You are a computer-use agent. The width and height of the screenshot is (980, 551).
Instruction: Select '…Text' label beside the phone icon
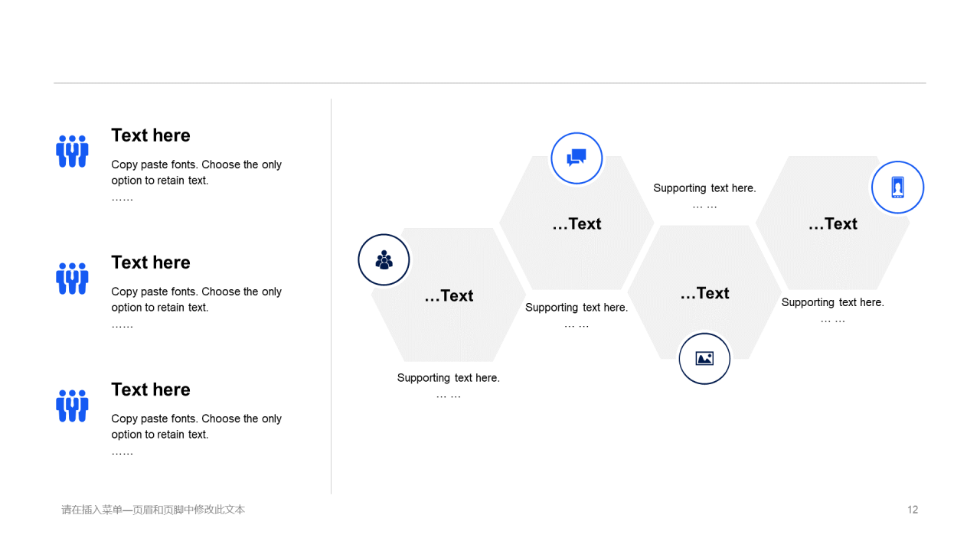(833, 223)
